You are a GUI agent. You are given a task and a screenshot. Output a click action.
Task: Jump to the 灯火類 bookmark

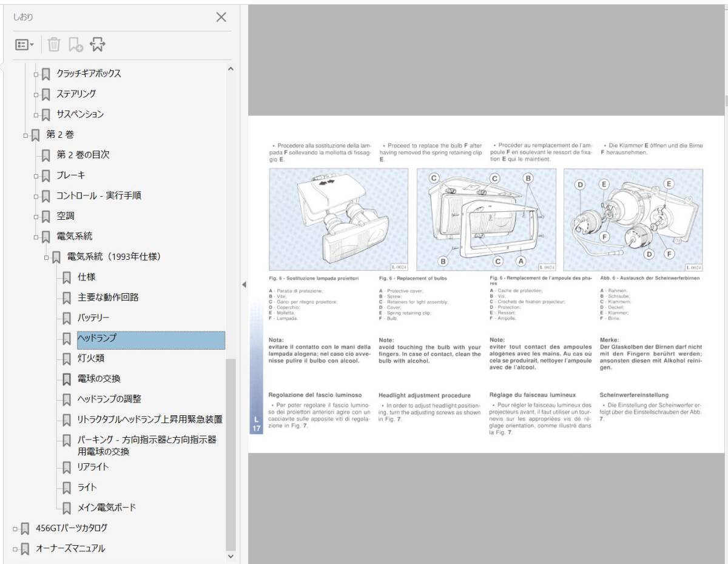(x=91, y=358)
